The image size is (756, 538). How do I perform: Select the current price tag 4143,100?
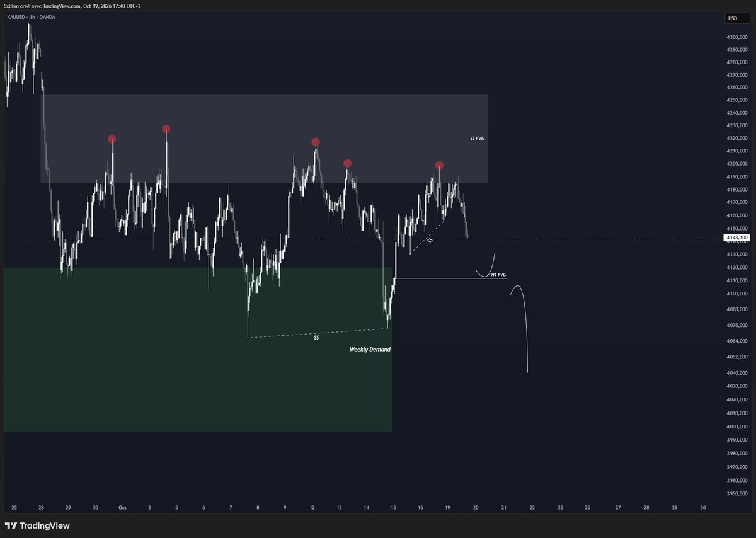click(x=736, y=238)
